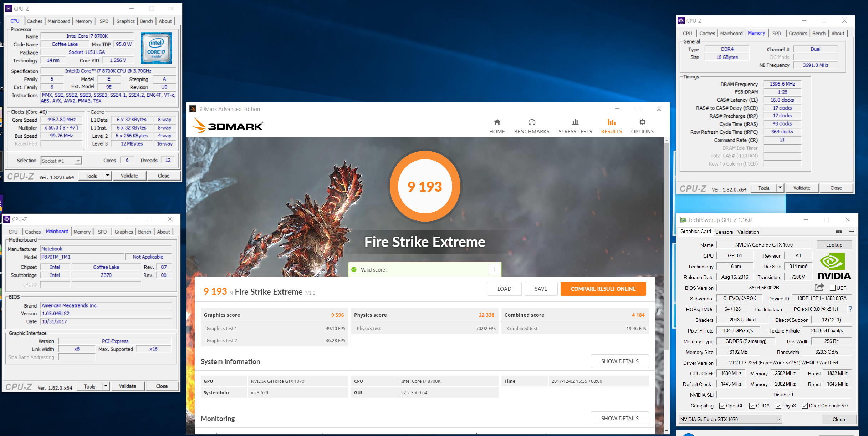Screen dimensions: 868x436
Task: Open Graphics tab in CPU-Z Memory window
Action: point(798,33)
